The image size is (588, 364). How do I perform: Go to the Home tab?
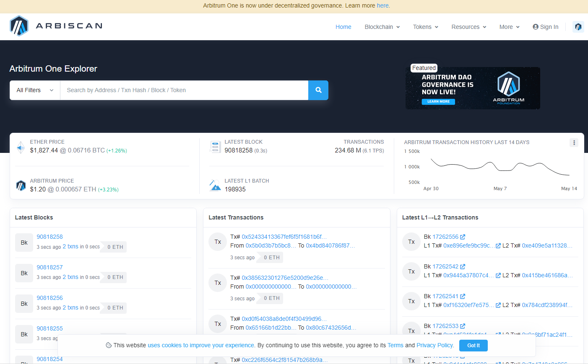point(343,27)
